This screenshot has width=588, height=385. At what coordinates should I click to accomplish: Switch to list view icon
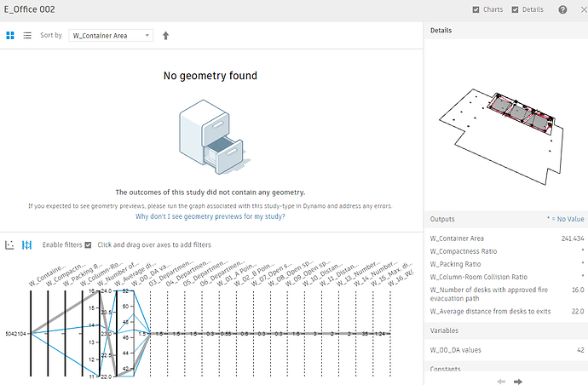(27, 36)
